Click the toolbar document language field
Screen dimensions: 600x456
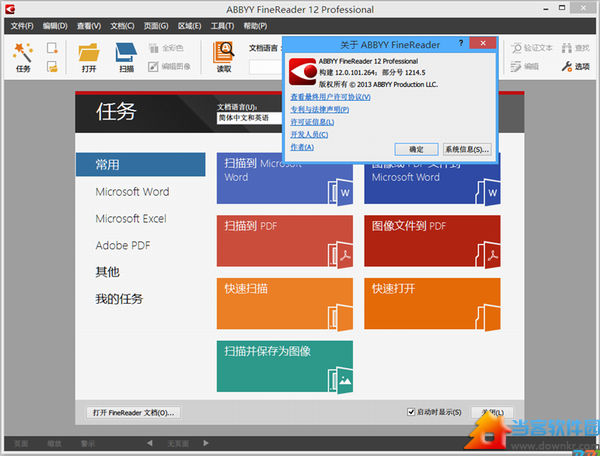(266, 67)
